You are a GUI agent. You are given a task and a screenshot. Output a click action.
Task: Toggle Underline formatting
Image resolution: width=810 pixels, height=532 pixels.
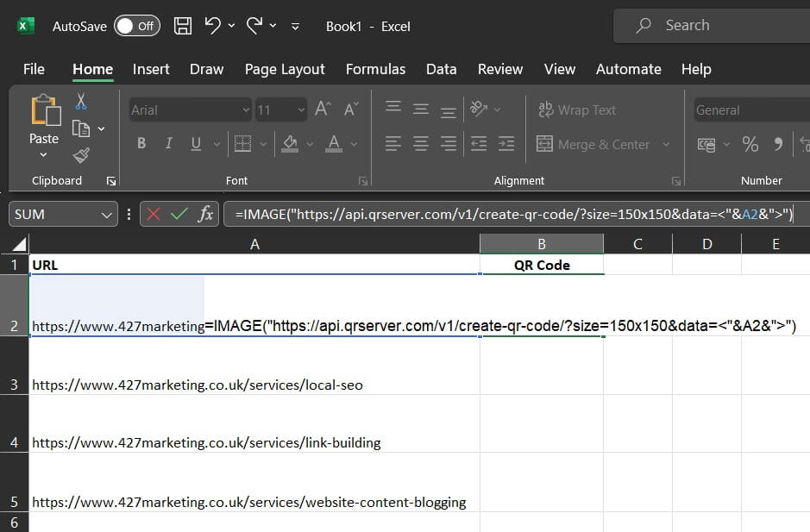(x=196, y=144)
